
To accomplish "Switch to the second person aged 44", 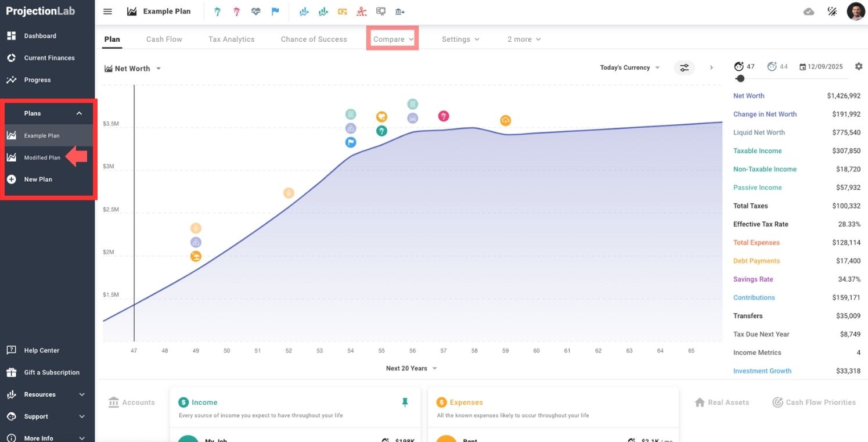I will (777, 67).
